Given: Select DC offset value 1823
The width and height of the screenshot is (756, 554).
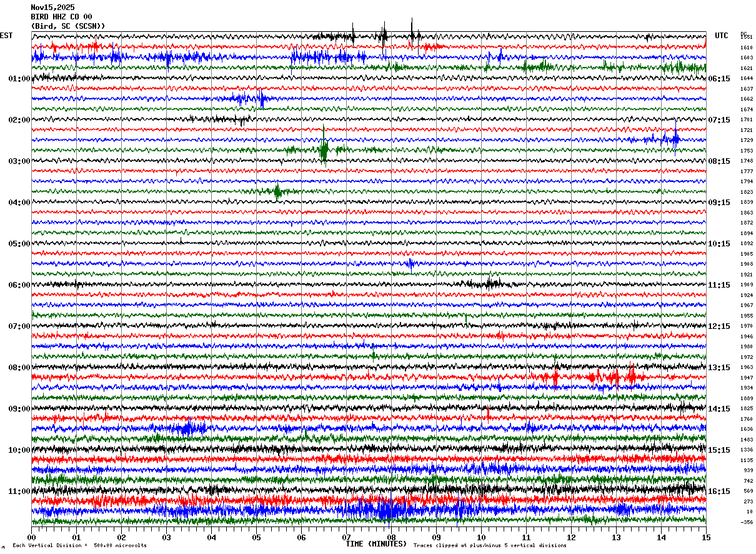Looking at the screenshot, I should click(747, 192).
